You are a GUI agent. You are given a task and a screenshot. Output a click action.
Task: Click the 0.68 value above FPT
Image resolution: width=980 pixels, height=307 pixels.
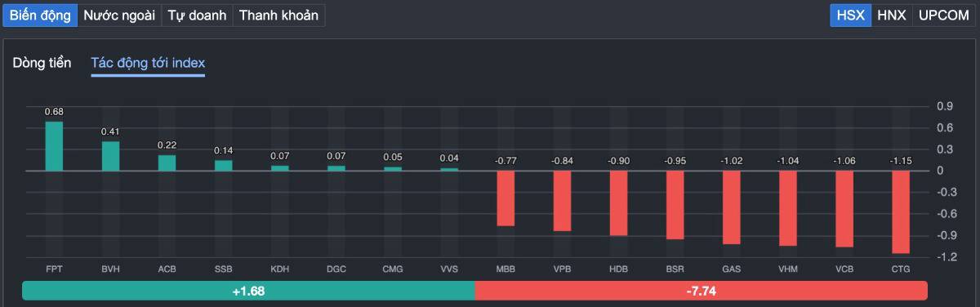54,112
